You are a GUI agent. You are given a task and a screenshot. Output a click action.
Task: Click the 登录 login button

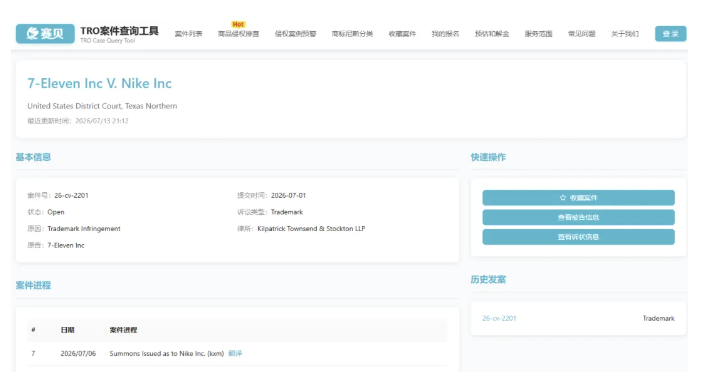coord(671,34)
